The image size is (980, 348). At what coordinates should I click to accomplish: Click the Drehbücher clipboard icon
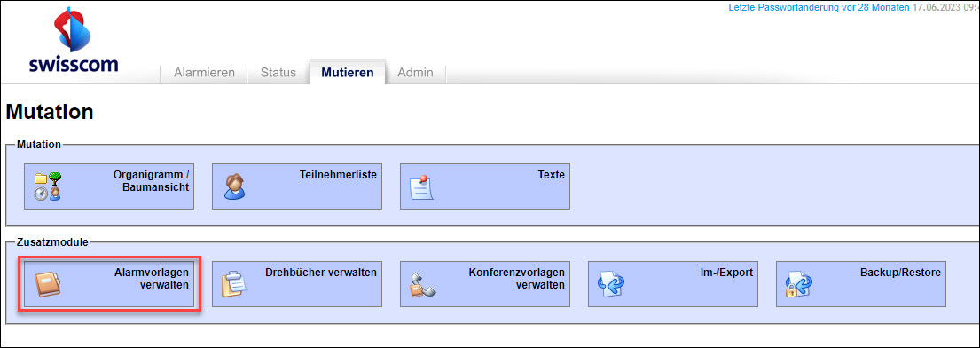pyautogui.click(x=235, y=285)
